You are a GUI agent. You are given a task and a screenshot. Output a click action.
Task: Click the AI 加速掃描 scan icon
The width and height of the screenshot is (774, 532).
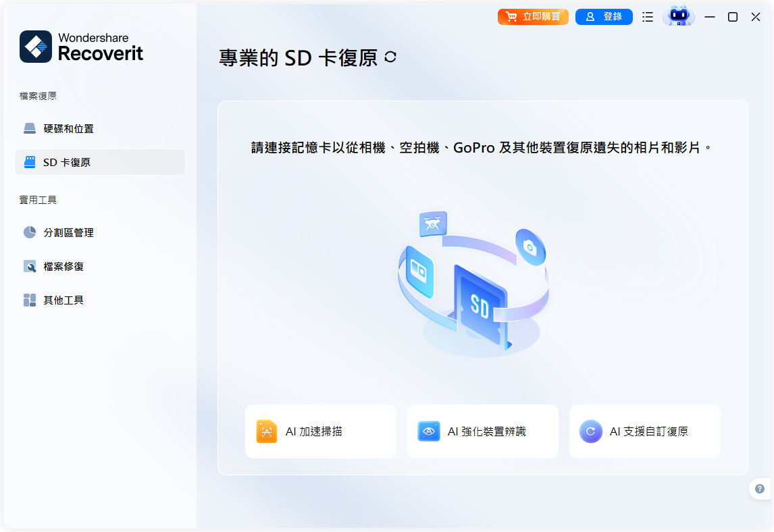click(267, 431)
